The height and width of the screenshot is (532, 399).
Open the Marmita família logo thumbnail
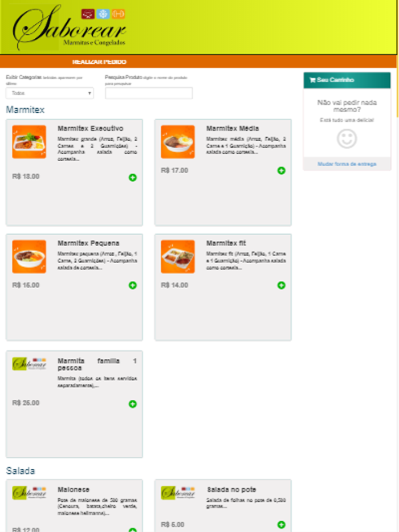pos(29,364)
